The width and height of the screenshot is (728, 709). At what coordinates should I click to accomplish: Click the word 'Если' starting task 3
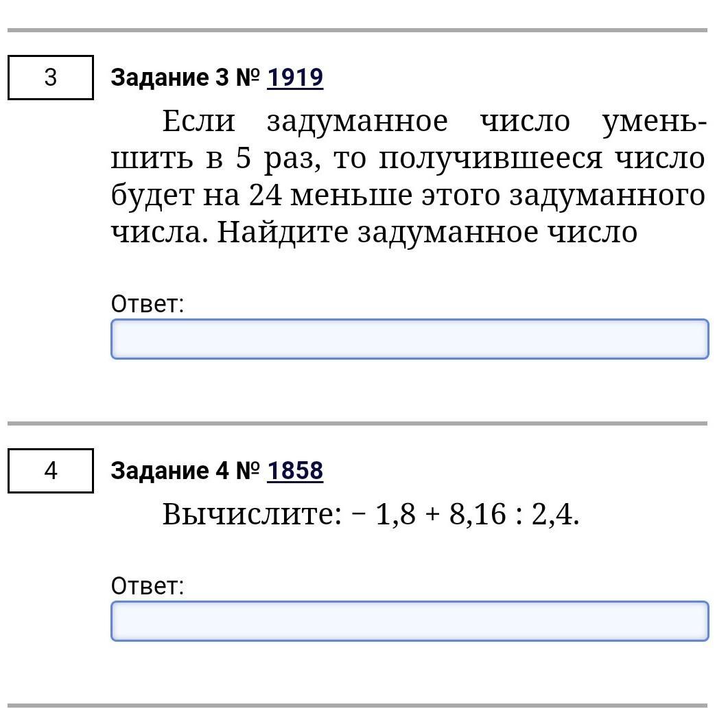point(199,121)
